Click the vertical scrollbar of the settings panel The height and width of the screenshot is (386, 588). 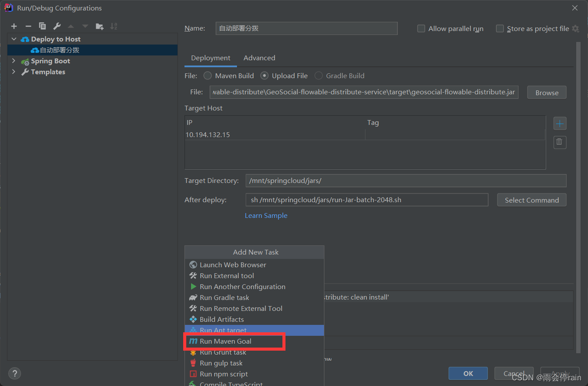click(578, 196)
